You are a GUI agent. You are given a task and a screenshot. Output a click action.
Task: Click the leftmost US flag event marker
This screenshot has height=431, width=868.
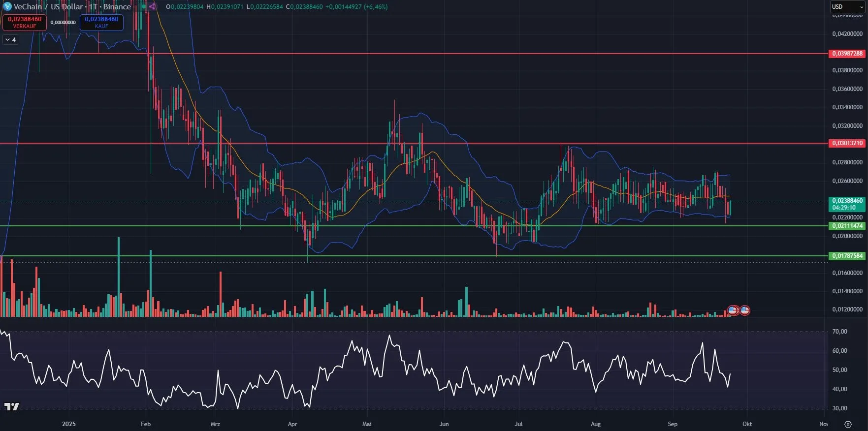pos(733,310)
